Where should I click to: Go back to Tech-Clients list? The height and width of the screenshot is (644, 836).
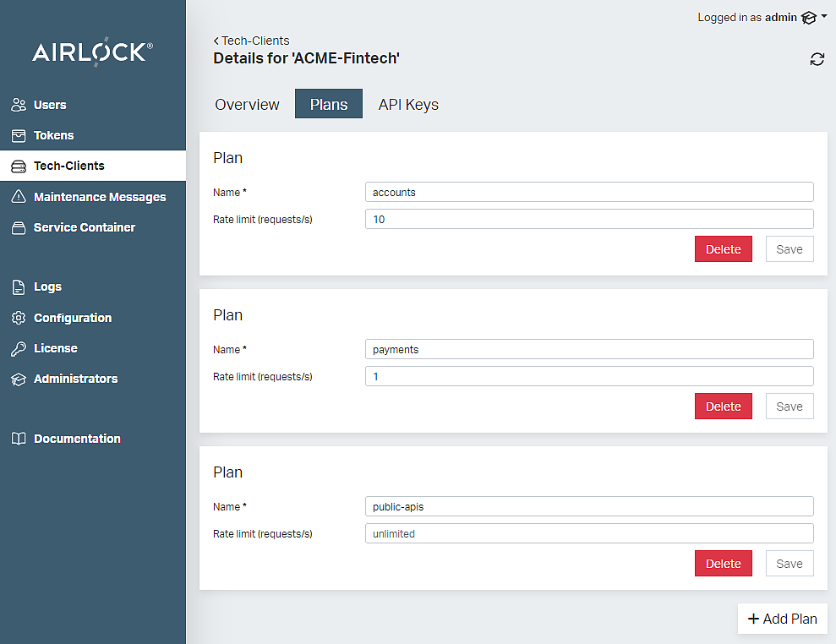pos(251,41)
